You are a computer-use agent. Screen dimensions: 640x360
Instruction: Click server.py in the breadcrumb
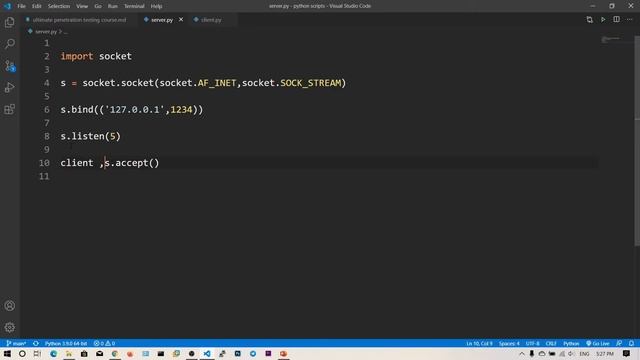[x=46, y=31]
